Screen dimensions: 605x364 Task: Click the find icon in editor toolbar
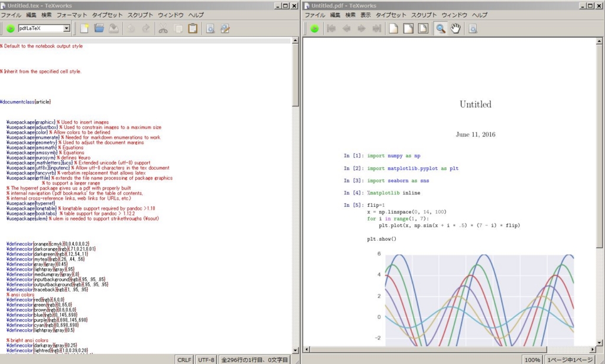point(210,28)
